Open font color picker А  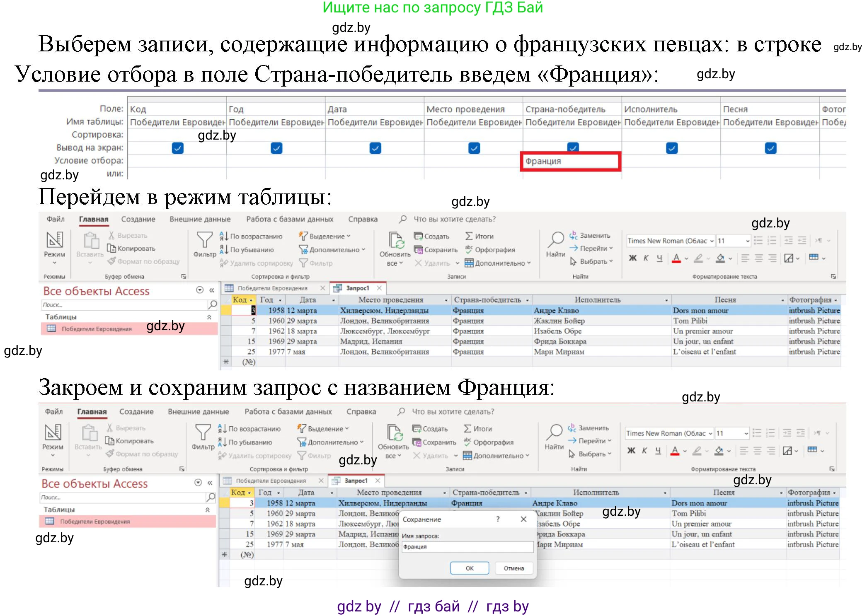[x=676, y=258]
